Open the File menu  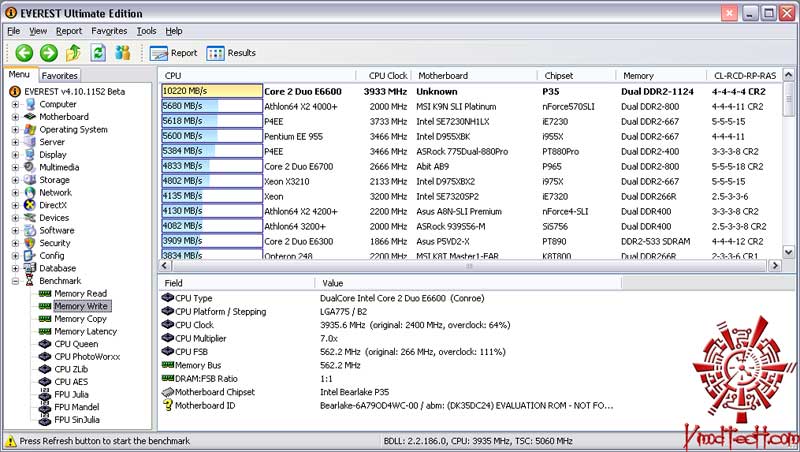(x=14, y=31)
